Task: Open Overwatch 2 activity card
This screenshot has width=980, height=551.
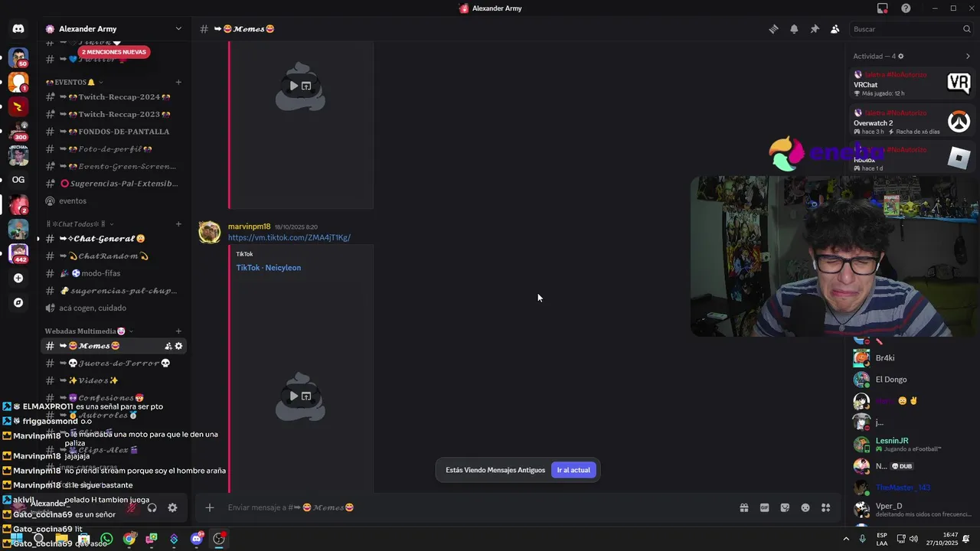Action: tap(912, 122)
